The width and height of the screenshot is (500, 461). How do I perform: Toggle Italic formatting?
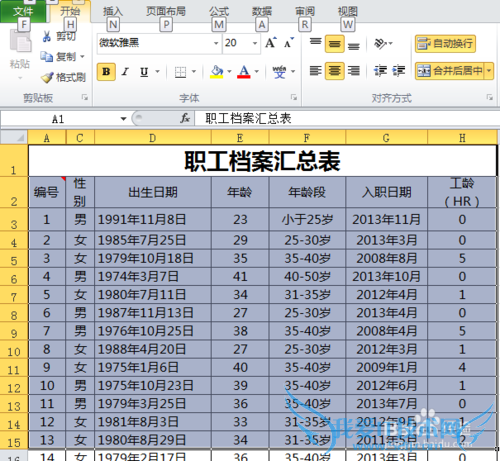(125, 72)
